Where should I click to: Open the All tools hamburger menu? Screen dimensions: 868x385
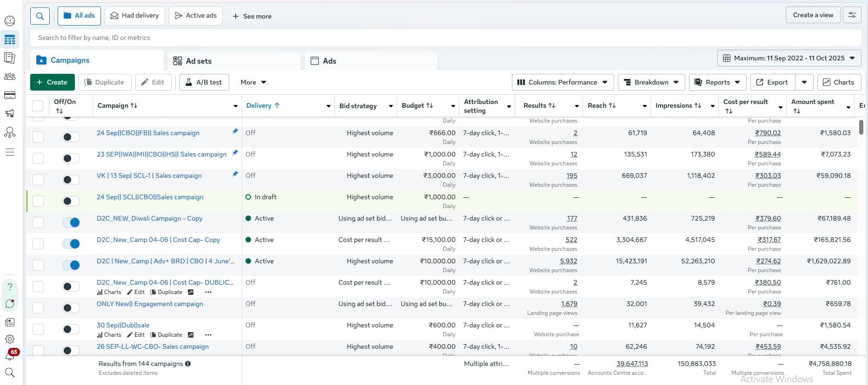click(10, 152)
